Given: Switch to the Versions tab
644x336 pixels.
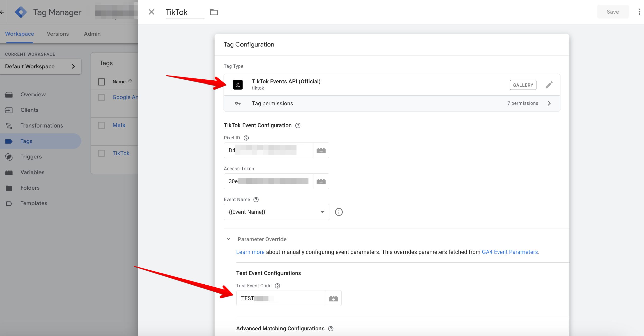Looking at the screenshot, I should 58,34.
